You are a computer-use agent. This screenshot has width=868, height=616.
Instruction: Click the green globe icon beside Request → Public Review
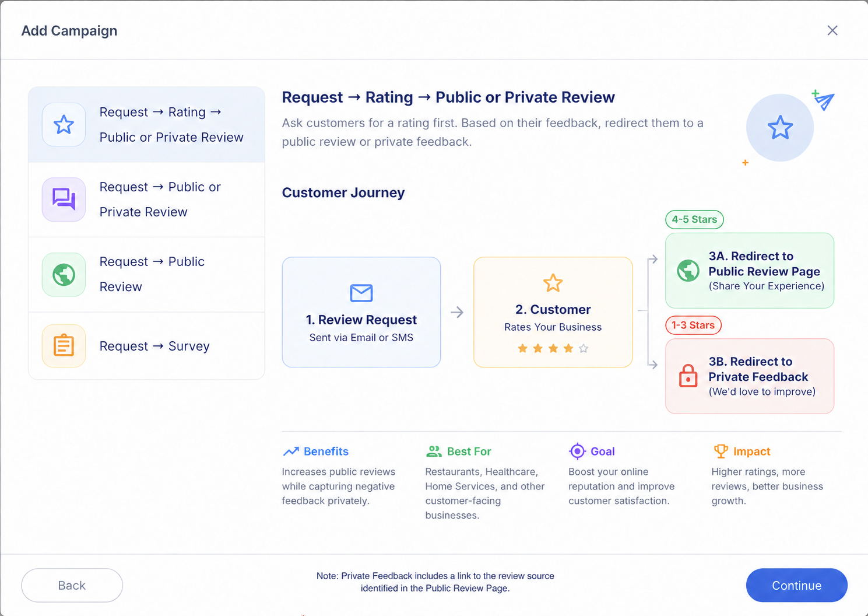coord(64,274)
